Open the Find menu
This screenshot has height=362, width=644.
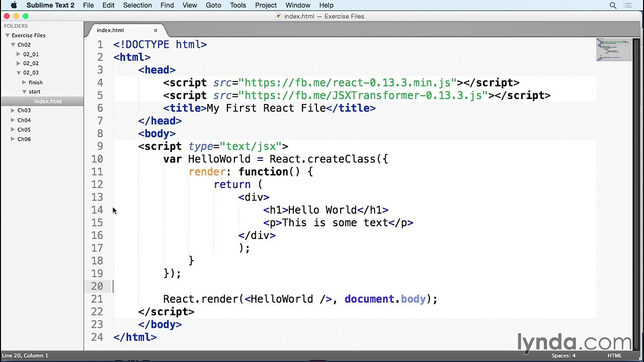(167, 5)
